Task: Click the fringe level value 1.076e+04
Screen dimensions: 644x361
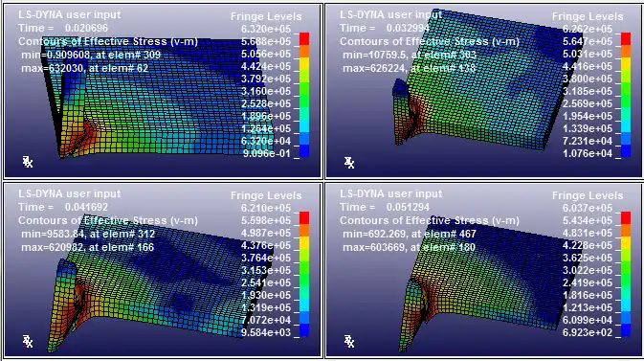Action: click(588, 153)
